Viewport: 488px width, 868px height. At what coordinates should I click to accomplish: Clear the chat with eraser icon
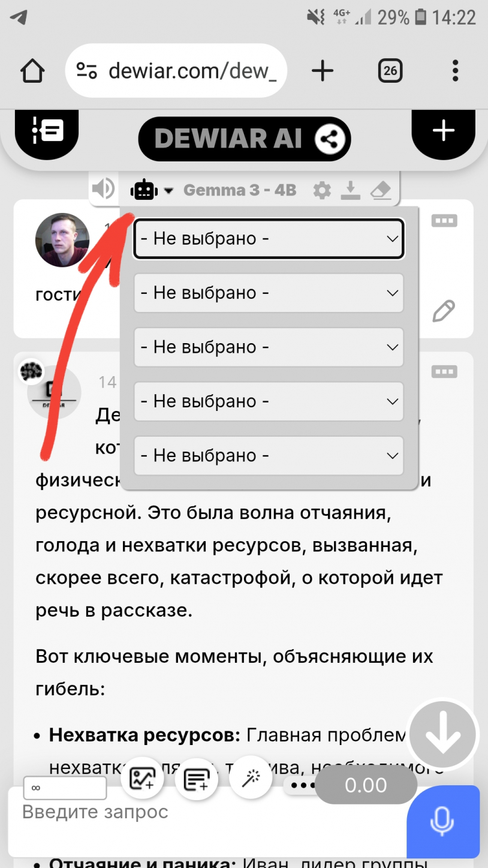pos(381,191)
